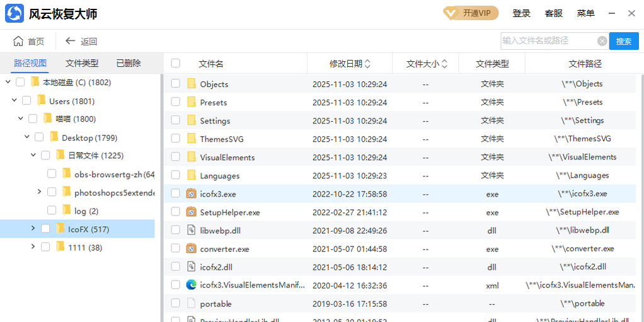This screenshot has height=322, width=644.
Task: Check the box for SetupHelper.exe
Action: [x=176, y=212]
